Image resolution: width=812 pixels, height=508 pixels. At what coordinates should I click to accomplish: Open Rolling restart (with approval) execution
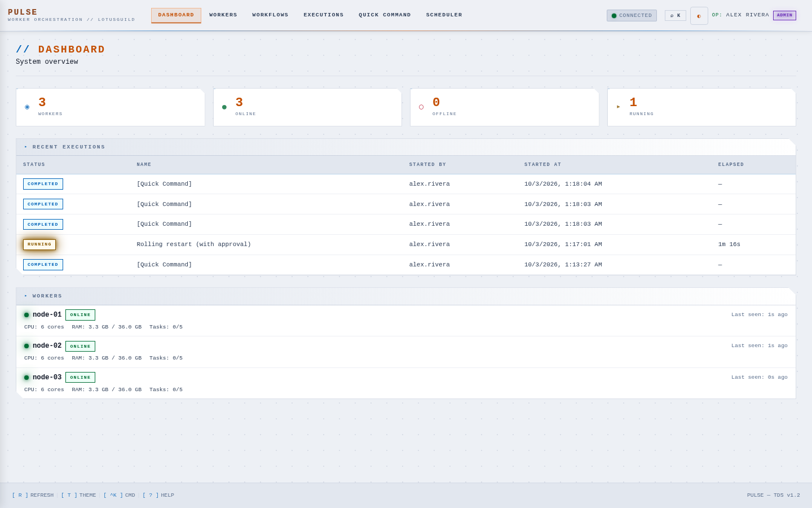click(x=194, y=244)
